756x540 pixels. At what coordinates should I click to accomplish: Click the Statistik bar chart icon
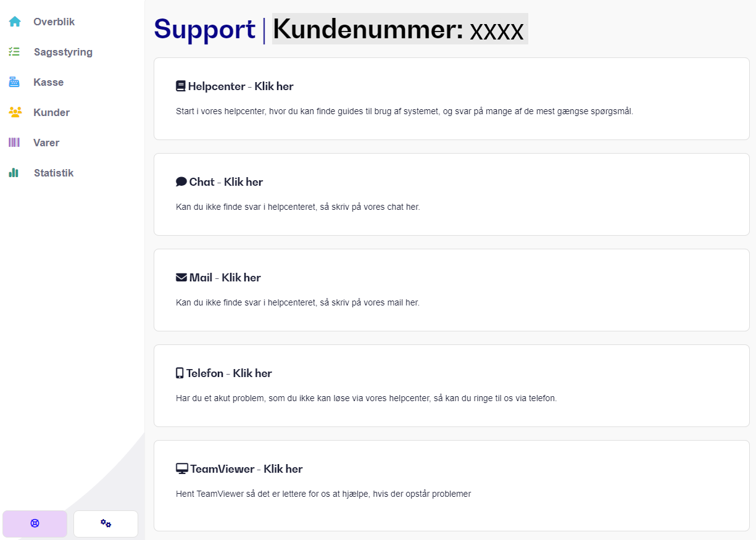14,173
